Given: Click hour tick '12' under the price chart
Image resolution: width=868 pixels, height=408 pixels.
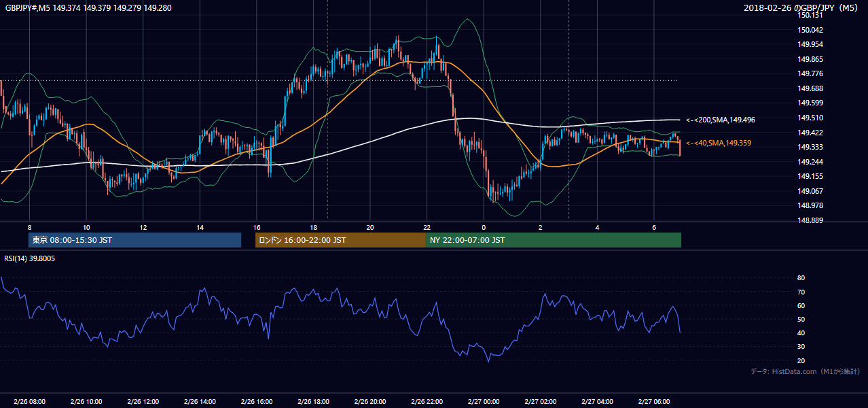Looking at the screenshot, I should [143, 227].
